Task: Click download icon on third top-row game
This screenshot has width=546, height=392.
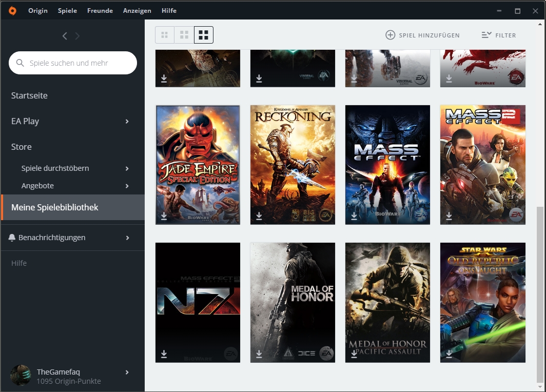Action: coord(354,79)
